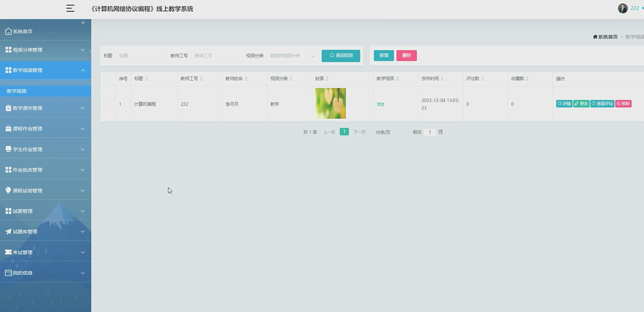Viewport: 644px width, 312px height.
Task: Click the 视频分类管理 grid icon
Action: point(8,50)
